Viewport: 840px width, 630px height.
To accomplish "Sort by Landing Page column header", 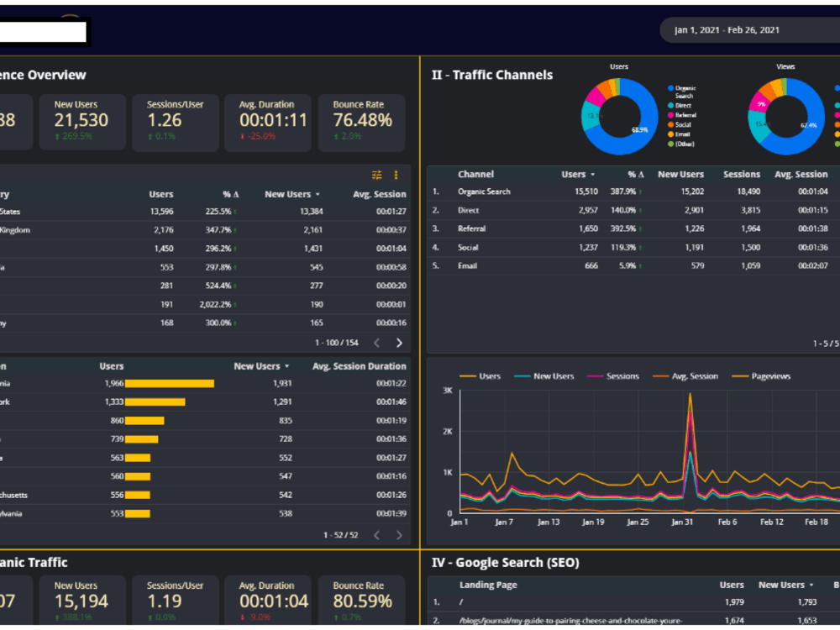I will [488, 585].
